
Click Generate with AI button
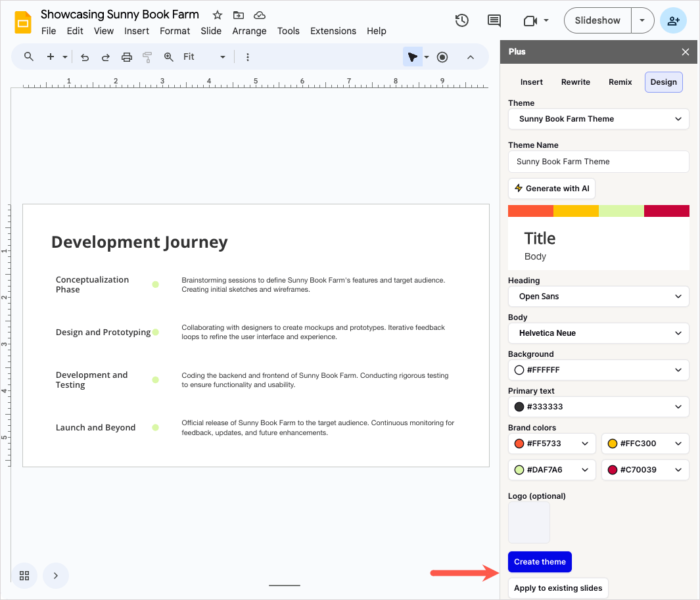[551, 189]
